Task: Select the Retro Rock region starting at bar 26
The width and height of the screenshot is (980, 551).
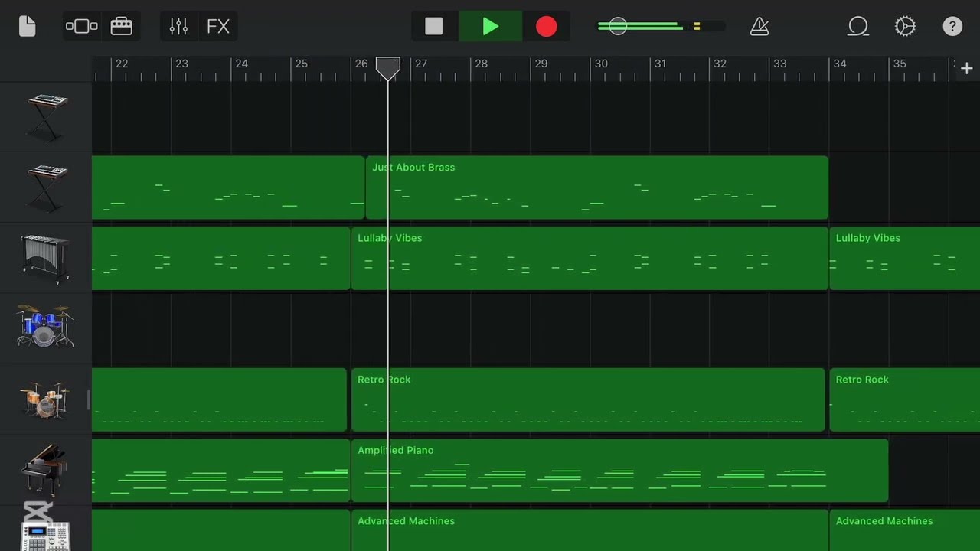Action: pos(588,399)
